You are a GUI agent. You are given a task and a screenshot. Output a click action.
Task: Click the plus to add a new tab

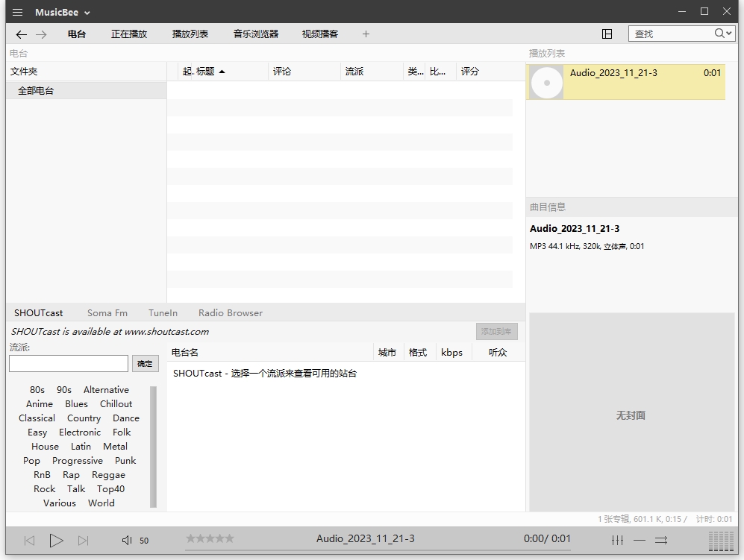point(365,34)
